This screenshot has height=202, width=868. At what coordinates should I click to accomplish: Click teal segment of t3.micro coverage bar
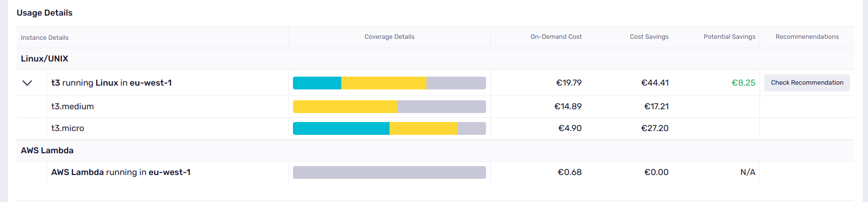click(x=341, y=128)
